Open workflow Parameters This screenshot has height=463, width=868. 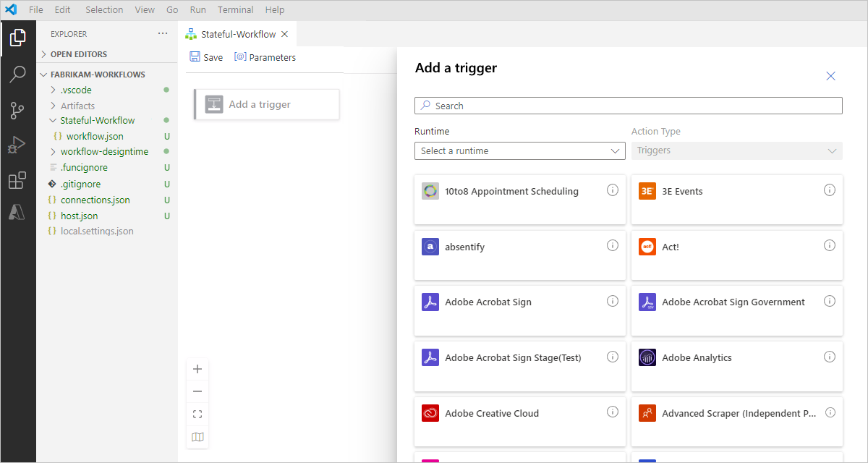coord(265,57)
